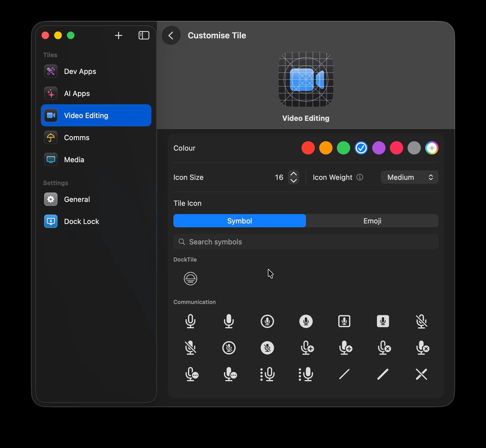The image size is (486, 448).
Task: Choose the orange colour swatch
Action: click(x=326, y=148)
